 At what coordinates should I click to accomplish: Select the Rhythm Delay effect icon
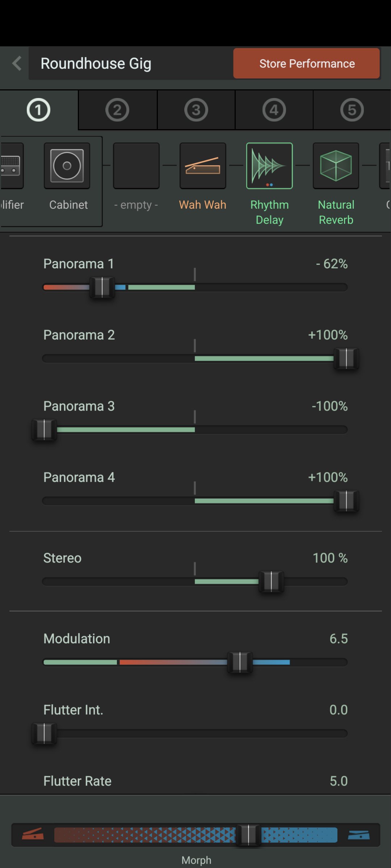(269, 166)
